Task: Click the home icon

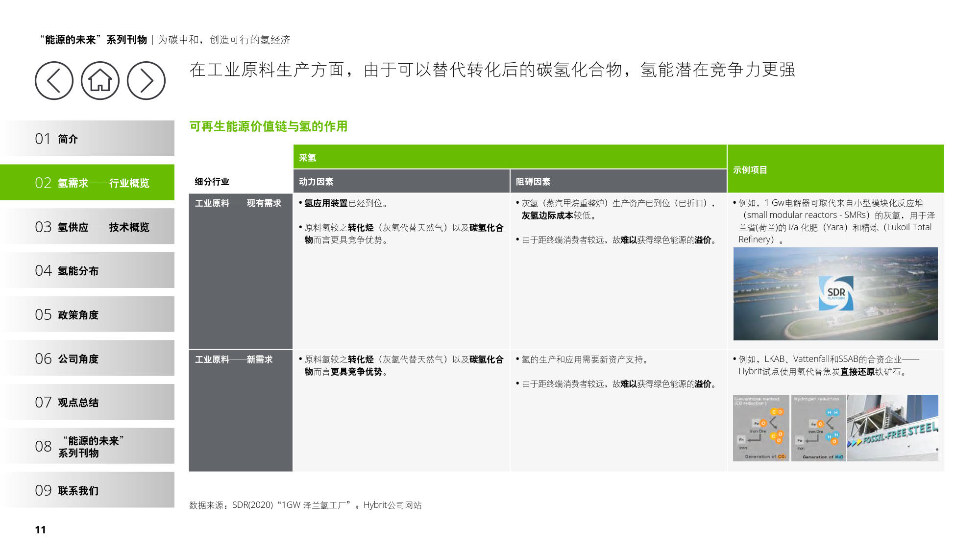Action: coord(100,81)
